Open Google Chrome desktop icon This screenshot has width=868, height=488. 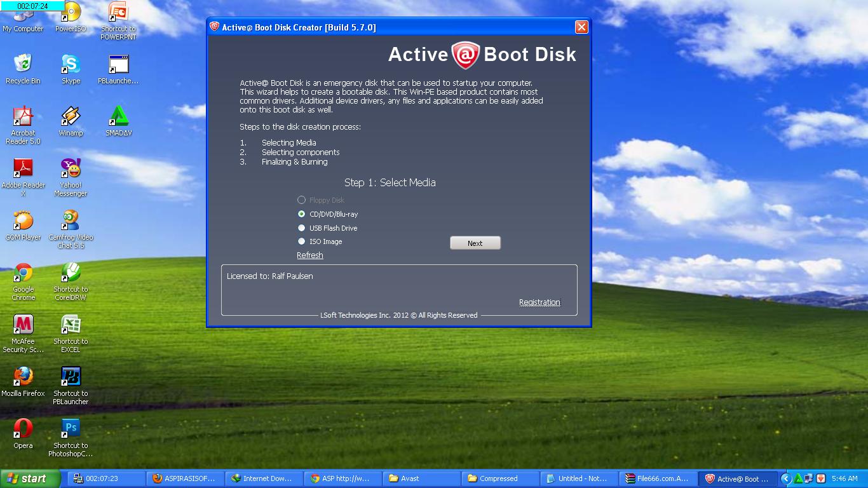point(23,281)
